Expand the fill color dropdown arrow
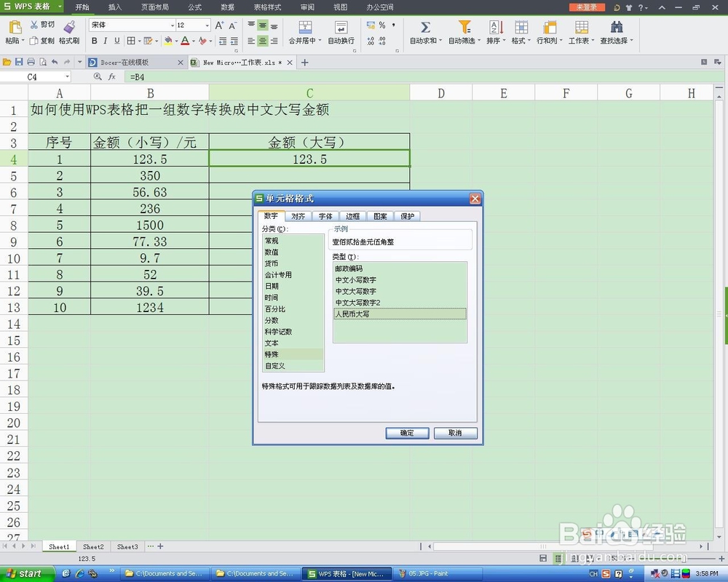 pyautogui.click(x=178, y=41)
